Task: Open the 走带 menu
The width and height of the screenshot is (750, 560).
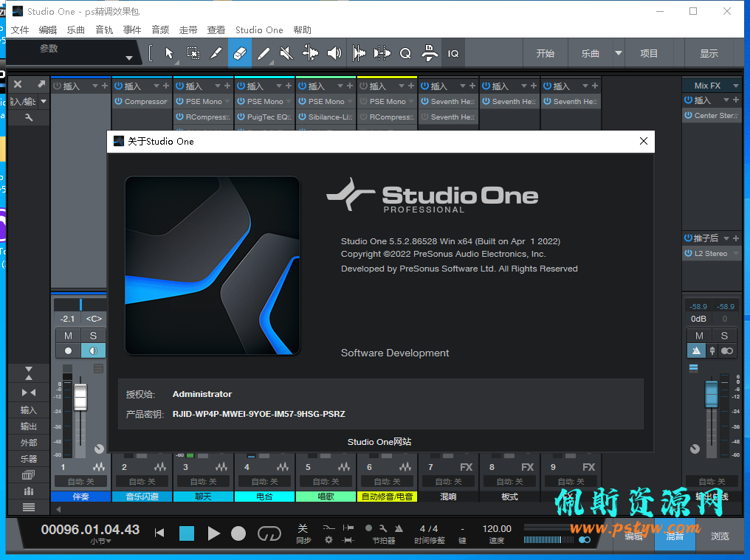Action: pos(188,30)
